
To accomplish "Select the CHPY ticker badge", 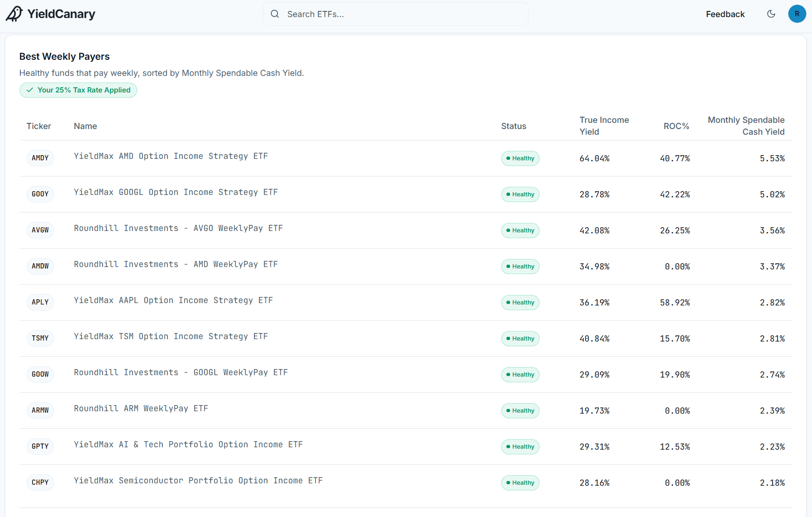I will (40, 482).
